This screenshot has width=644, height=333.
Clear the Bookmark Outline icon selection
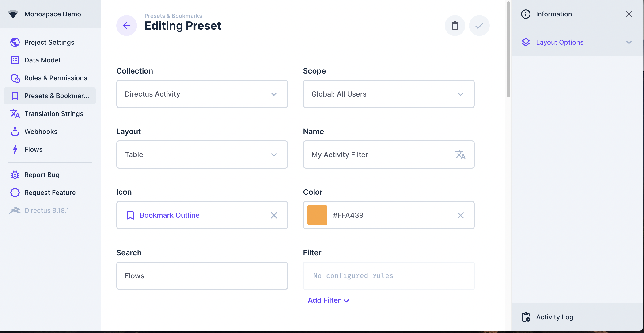pos(274,215)
